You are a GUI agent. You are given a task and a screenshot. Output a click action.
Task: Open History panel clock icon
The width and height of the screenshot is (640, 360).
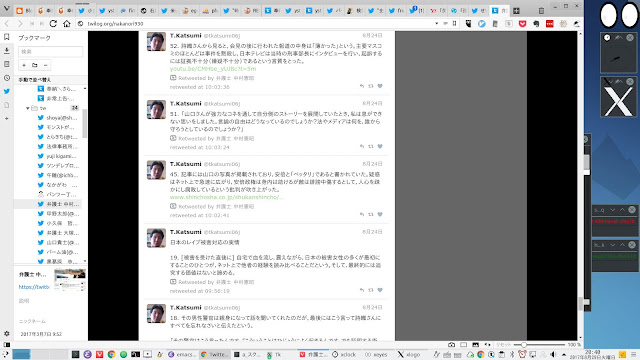click(7, 78)
